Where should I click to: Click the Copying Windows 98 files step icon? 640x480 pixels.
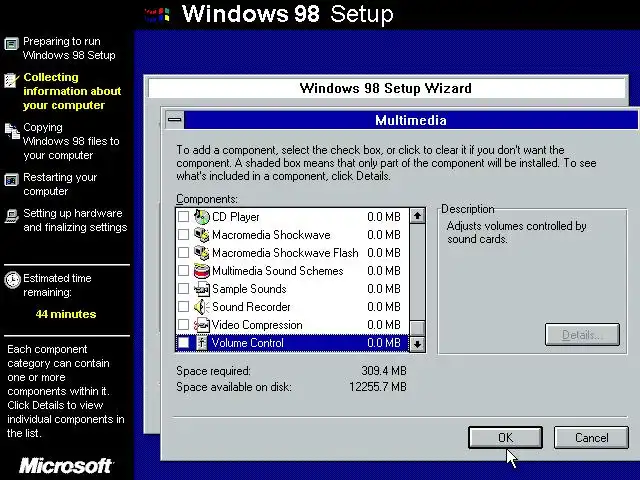point(12,131)
